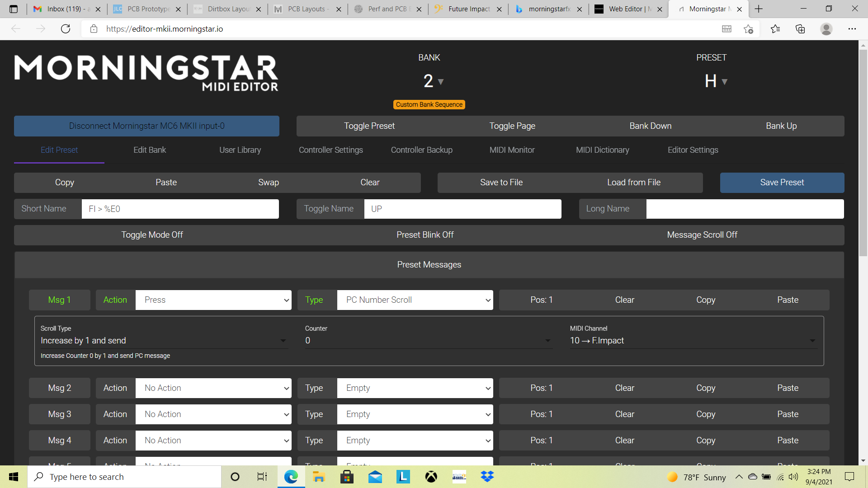Open the volume control in system tray
The width and height of the screenshot is (868, 488).
pos(793,477)
